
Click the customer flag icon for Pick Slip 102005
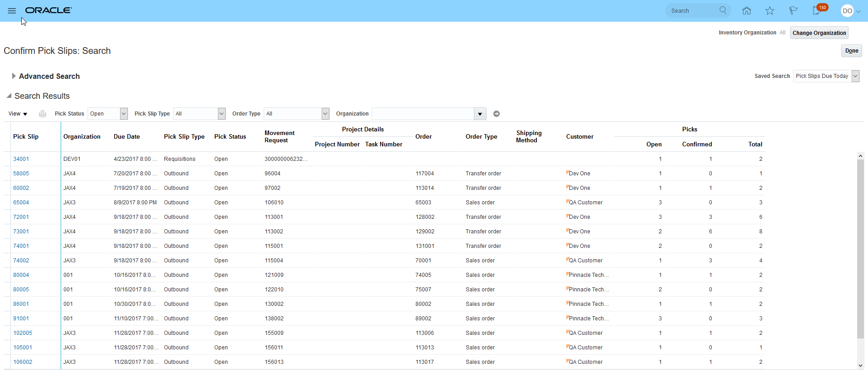point(568,332)
